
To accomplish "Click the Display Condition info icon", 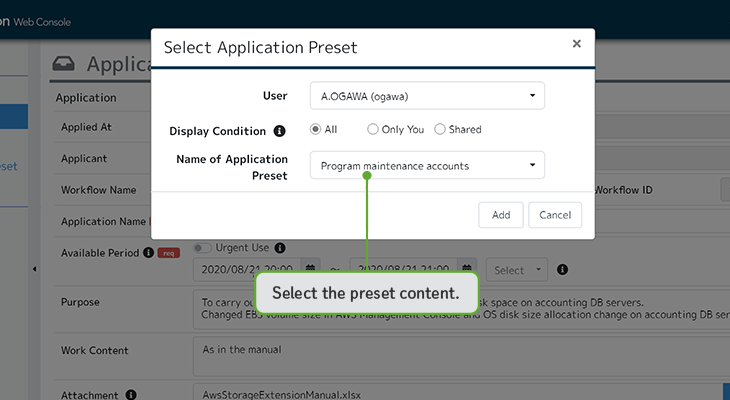I will click(279, 130).
